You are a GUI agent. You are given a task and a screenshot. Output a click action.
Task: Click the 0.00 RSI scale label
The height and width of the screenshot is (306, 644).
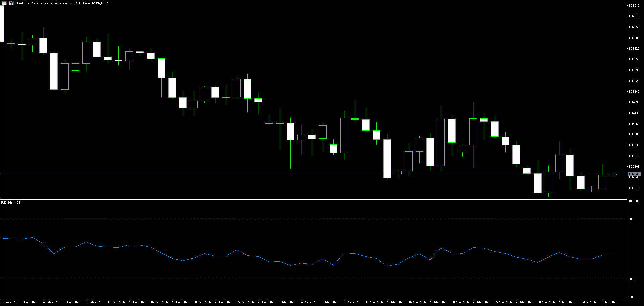pyautogui.click(x=631, y=297)
